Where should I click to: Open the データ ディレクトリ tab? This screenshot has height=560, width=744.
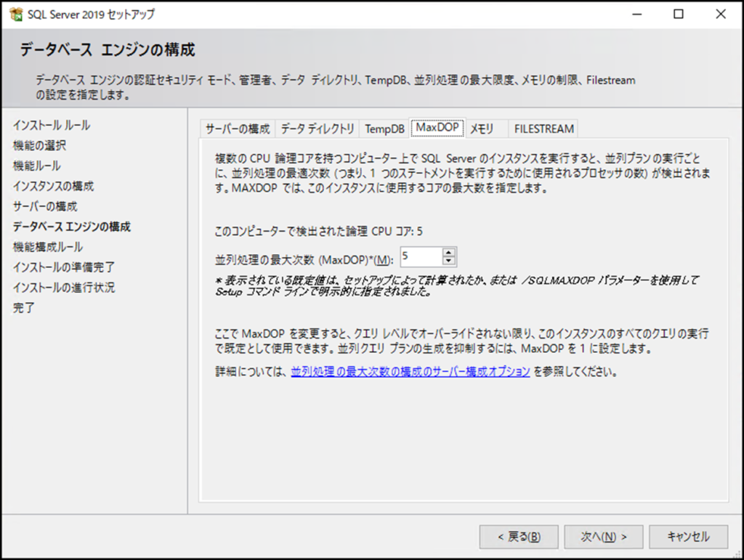coord(317,129)
